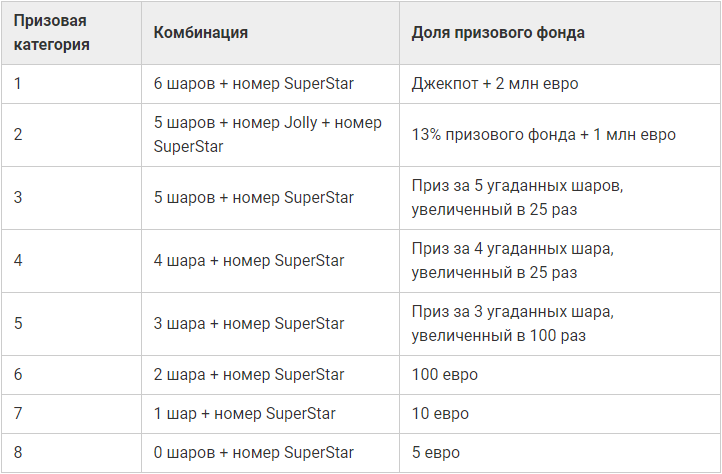Click the '13% призового фонда + 1 млн евро' cell
Screen dimensions: 722x474
click(543, 134)
